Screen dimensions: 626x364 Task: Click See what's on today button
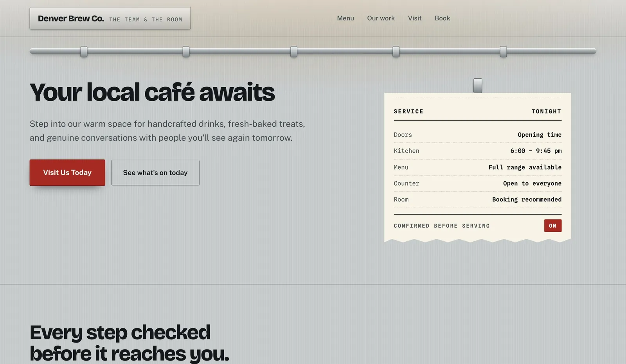click(x=155, y=172)
